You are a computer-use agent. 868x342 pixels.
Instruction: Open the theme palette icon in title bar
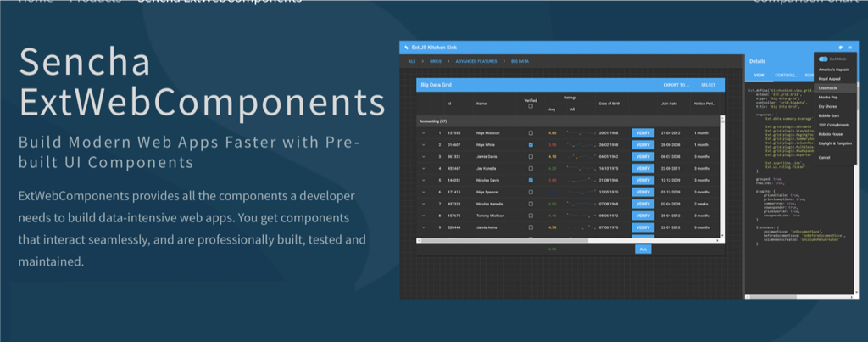[x=840, y=48]
